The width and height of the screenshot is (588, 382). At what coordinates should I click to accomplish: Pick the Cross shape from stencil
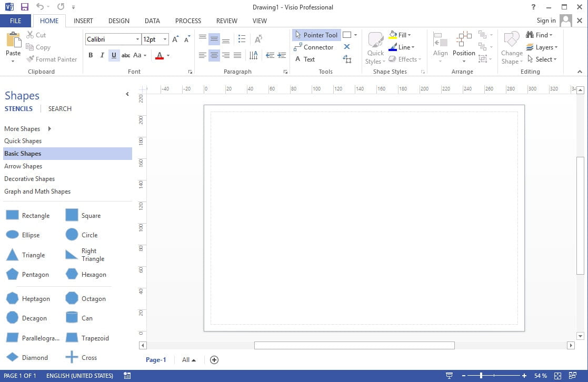click(x=81, y=358)
